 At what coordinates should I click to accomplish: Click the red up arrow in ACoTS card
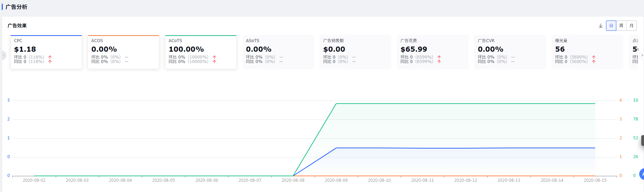[214, 57]
